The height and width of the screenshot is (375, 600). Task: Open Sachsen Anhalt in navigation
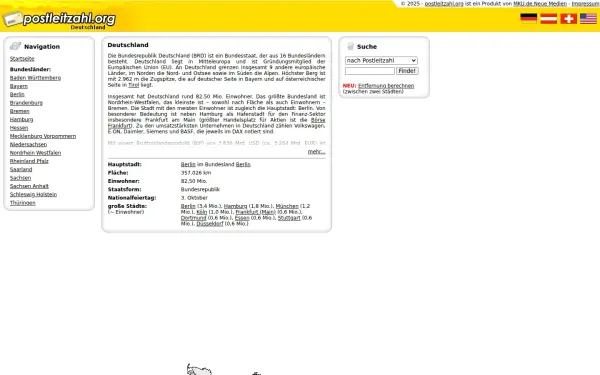[x=29, y=186]
